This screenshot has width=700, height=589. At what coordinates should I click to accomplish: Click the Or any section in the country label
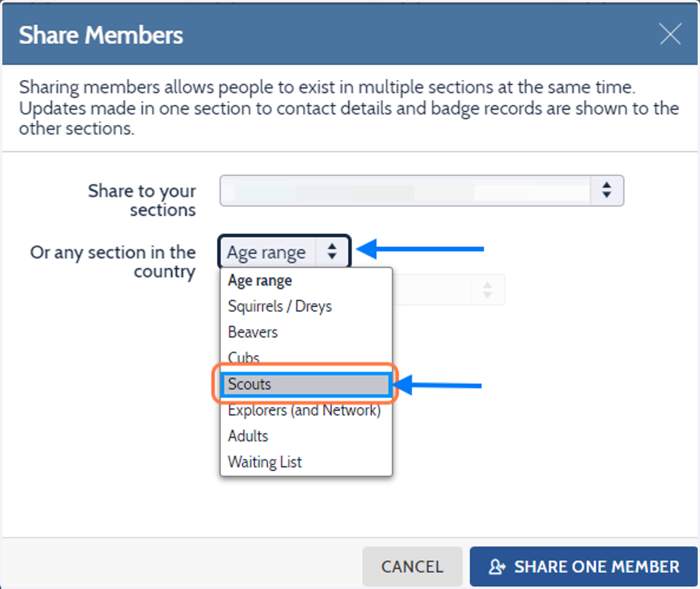113,262
